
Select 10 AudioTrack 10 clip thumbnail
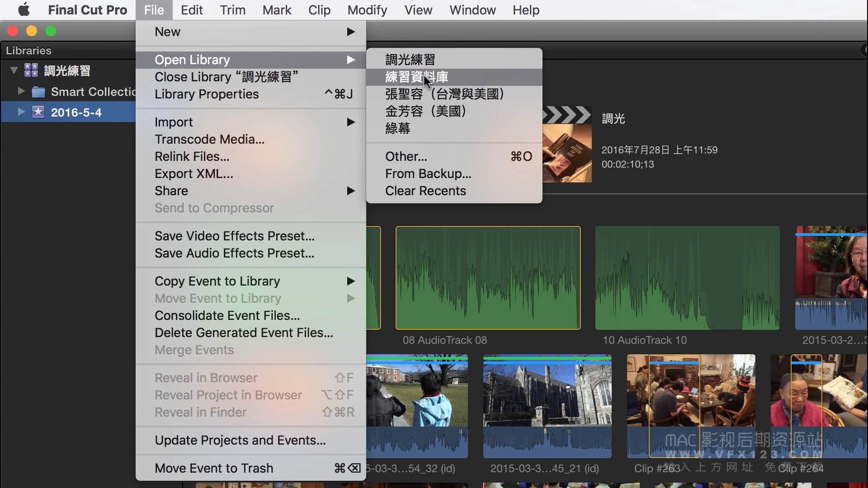tap(687, 278)
